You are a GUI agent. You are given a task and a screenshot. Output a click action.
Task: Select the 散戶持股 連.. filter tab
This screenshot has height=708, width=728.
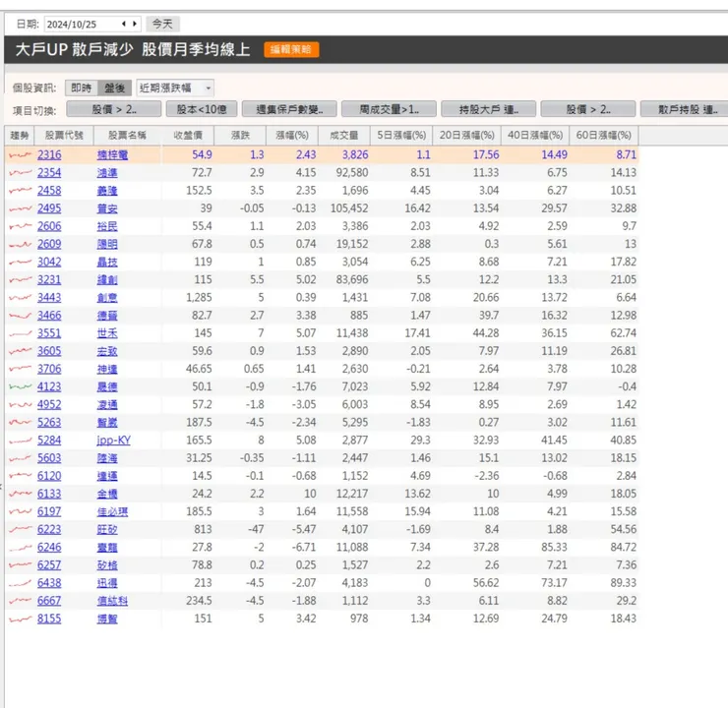point(686,109)
